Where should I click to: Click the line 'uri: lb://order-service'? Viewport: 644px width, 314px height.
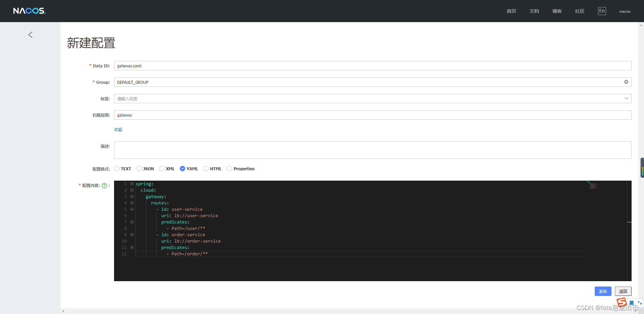point(191,241)
